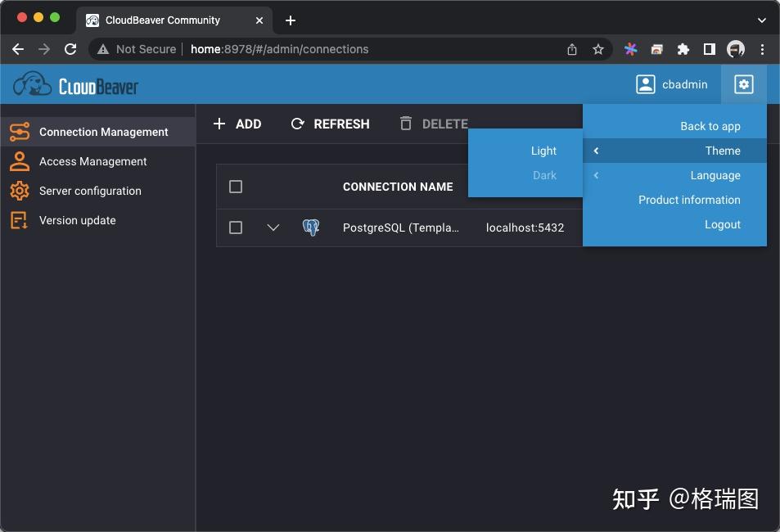780x532 pixels.
Task: Choose Logout from the menu
Action: pos(674,224)
